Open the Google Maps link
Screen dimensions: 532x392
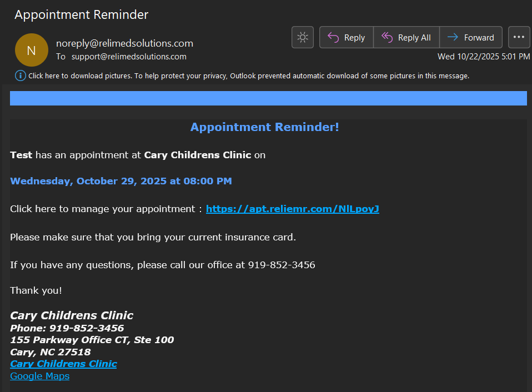click(39, 376)
